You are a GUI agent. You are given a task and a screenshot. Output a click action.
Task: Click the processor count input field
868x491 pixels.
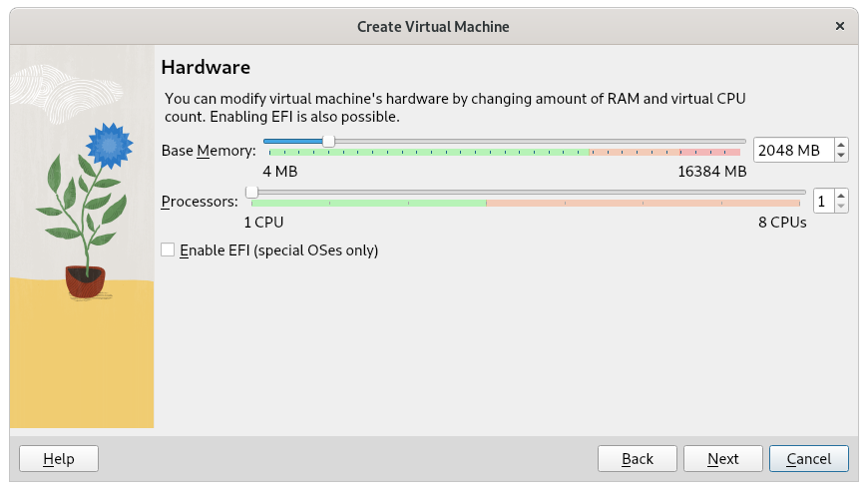(823, 201)
